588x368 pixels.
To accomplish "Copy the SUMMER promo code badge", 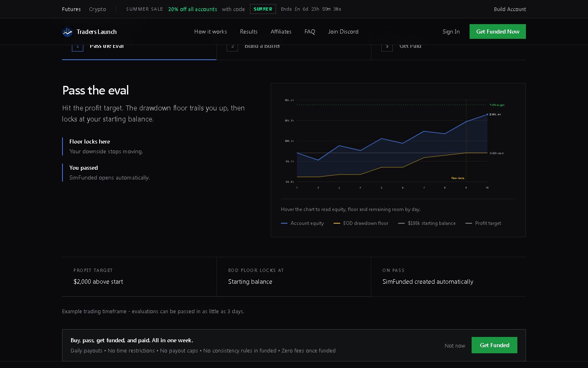I will click(263, 9).
